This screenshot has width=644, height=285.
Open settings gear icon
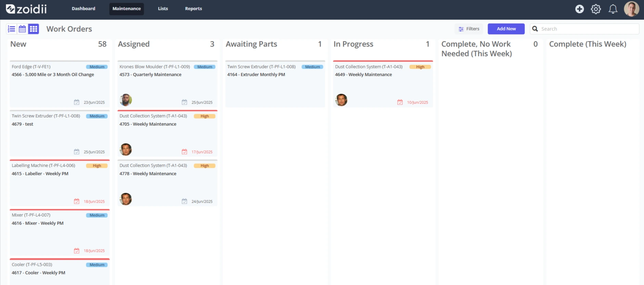tap(596, 9)
